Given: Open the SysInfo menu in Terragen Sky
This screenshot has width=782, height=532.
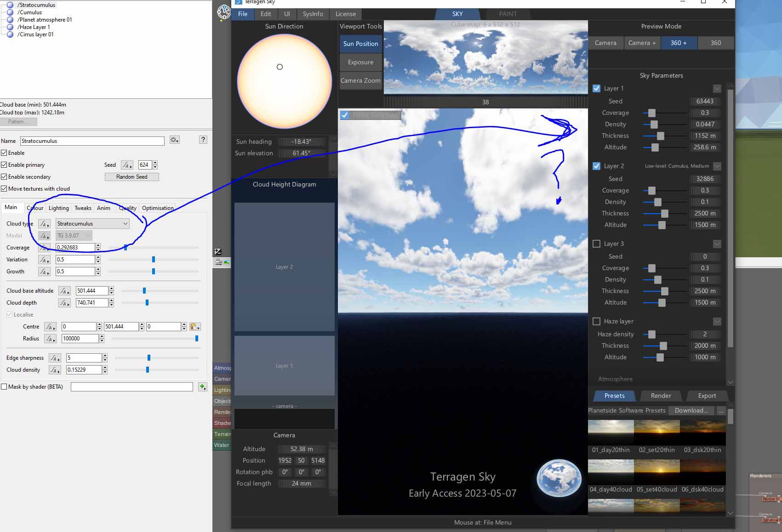Looking at the screenshot, I should pos(313,14).
